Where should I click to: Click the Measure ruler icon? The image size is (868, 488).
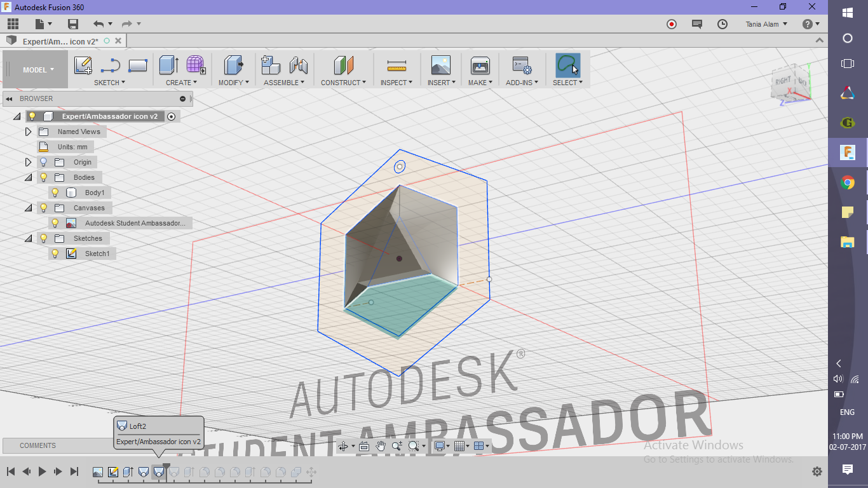[397, 65]
